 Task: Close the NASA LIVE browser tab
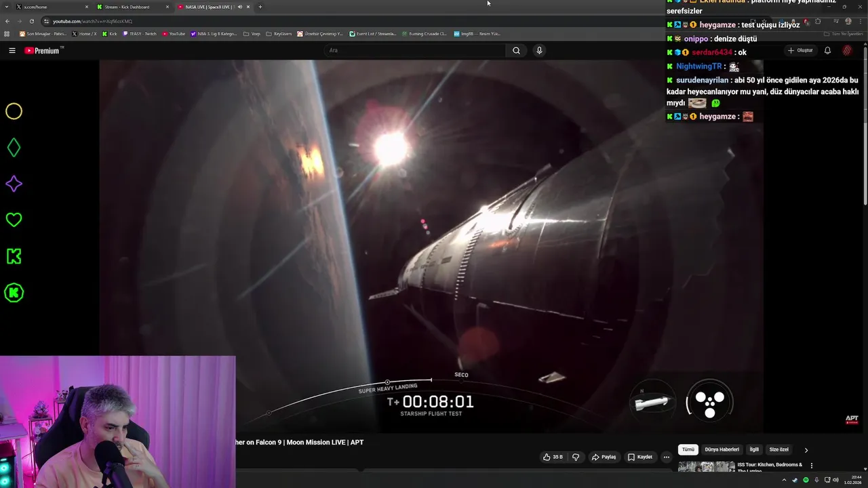tap(248, 7)
